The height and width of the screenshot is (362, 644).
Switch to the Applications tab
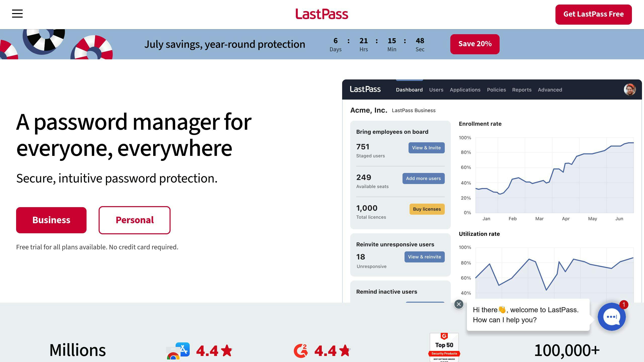click(x=465, y=90)
